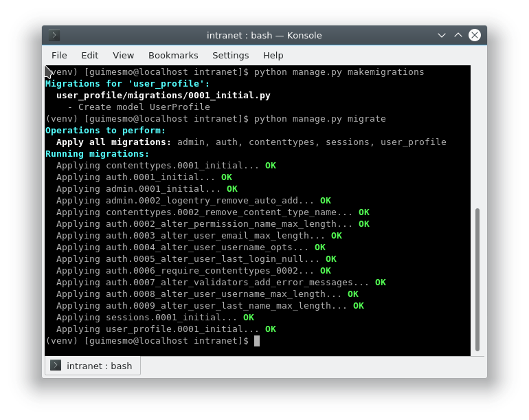Click the blinking cursor at the last prompt
Image resolution: width=529 pixels, height=420 pixels.
[257, 341]
